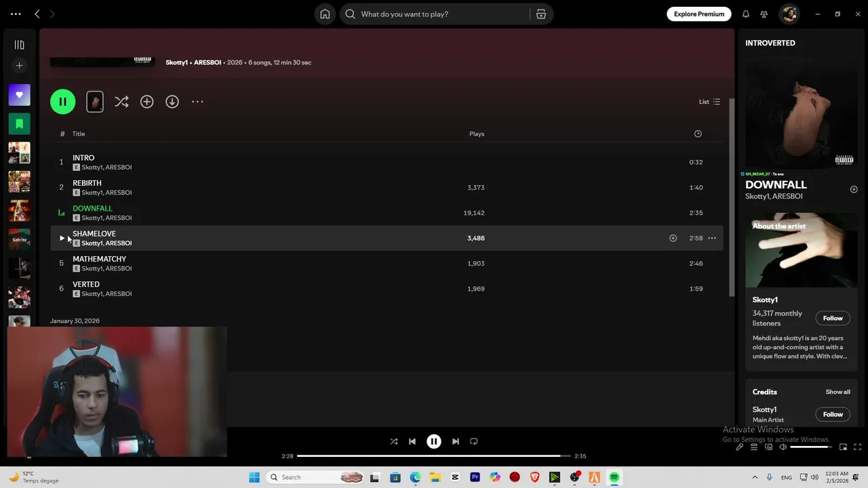
Task: Toggle shuffle in the bottom player bar
Action: click(394, 441)
